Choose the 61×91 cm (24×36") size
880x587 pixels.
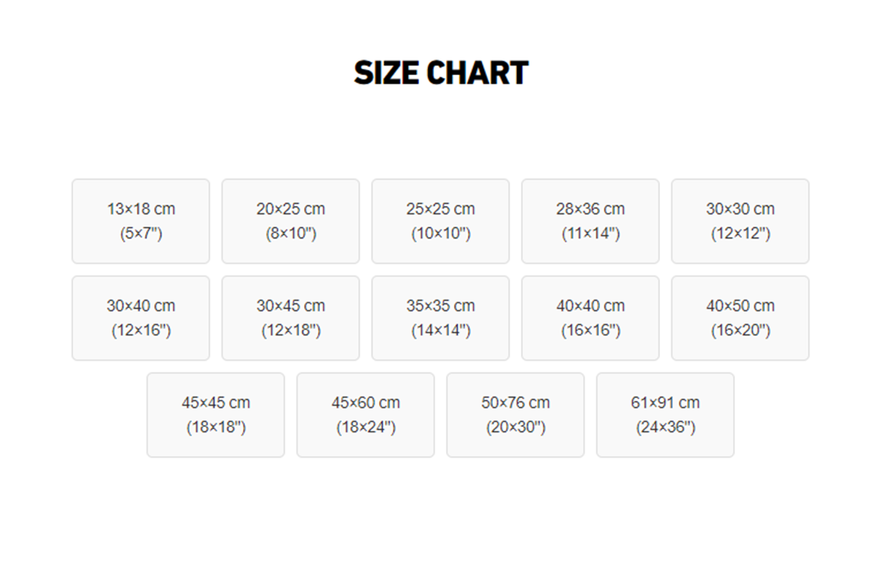point(665,415)
